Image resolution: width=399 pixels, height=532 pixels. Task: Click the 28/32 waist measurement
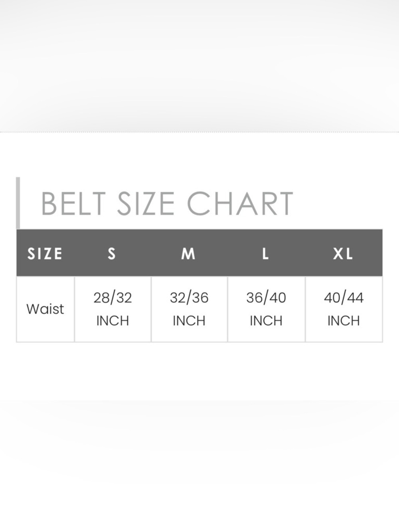[x=113, y=298]
